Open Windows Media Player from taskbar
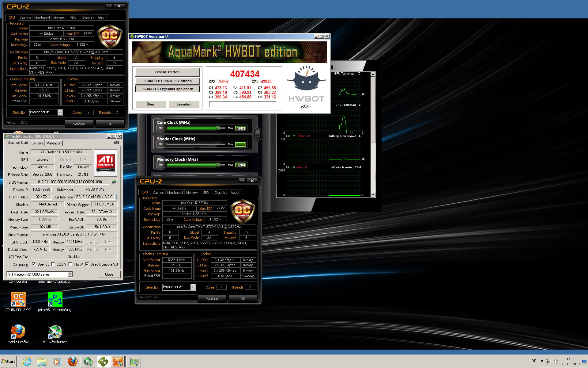This screenshot has width=588, height=368. coord(57,362)
